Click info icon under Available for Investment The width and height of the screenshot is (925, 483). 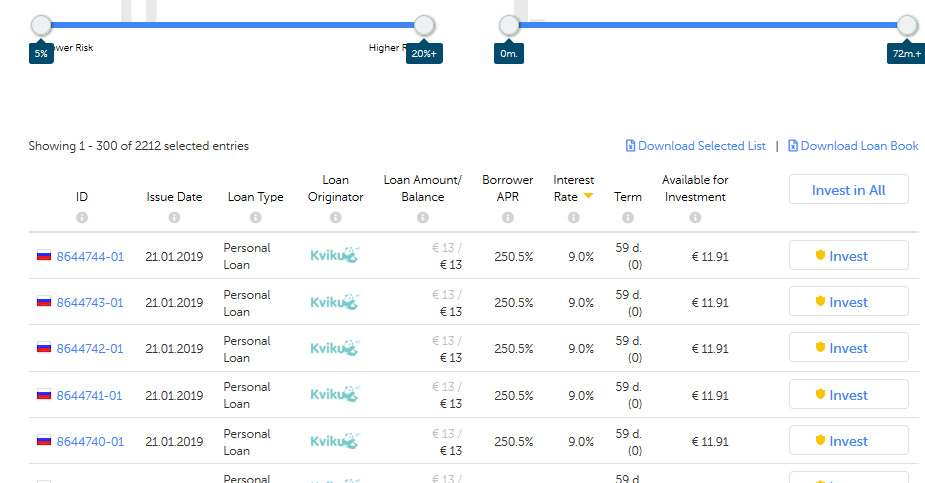click(x=695, y=217)
